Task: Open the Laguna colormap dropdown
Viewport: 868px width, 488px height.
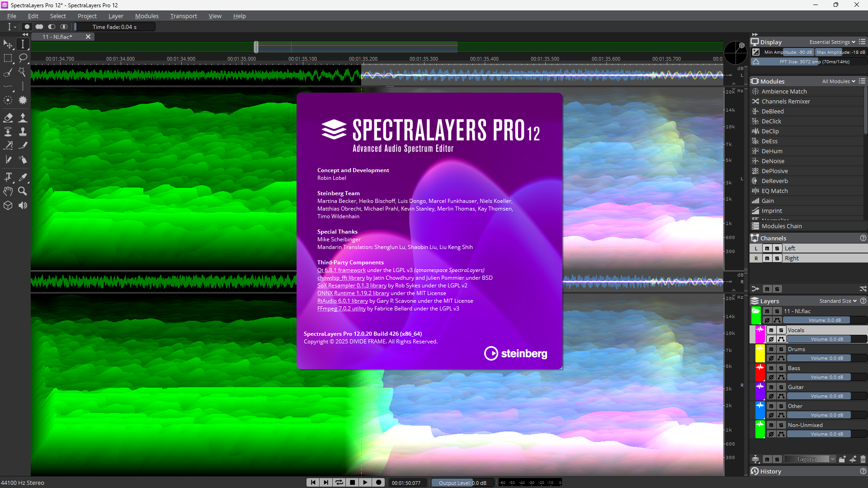Action: coord(810,459)
